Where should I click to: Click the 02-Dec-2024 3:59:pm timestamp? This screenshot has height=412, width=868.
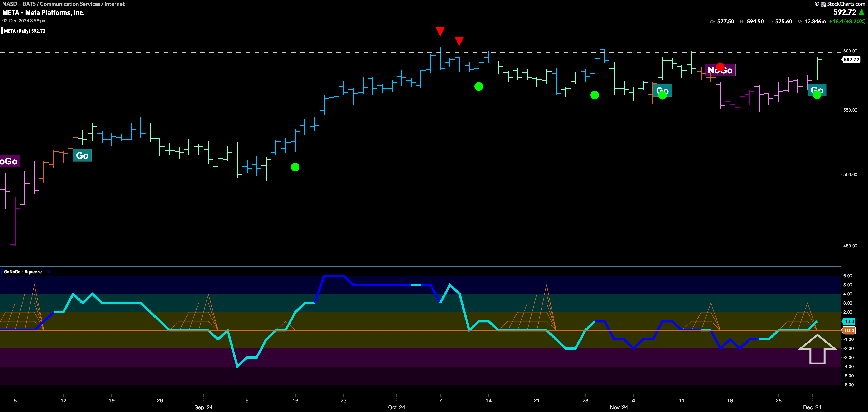pyautogui.click(x=24, y=20)
